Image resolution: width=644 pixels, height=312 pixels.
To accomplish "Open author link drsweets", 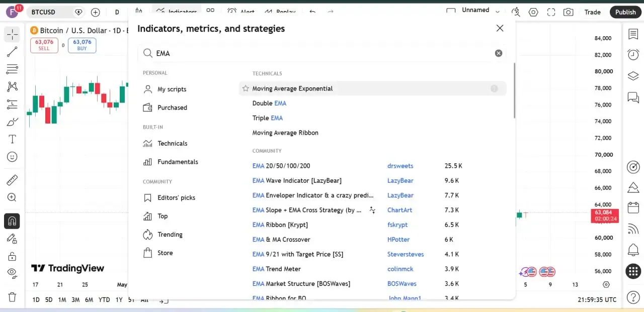I will 400,166.
